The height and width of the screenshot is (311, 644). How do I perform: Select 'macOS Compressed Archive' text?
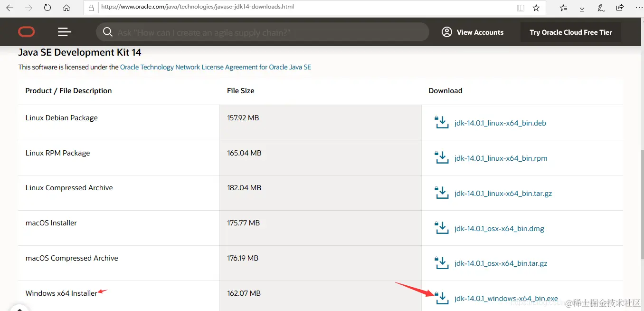pos(72,258)
